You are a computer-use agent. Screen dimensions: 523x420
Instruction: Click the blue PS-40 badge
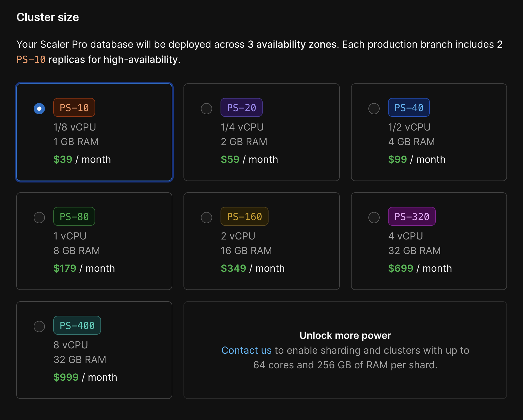click(409, 107)
